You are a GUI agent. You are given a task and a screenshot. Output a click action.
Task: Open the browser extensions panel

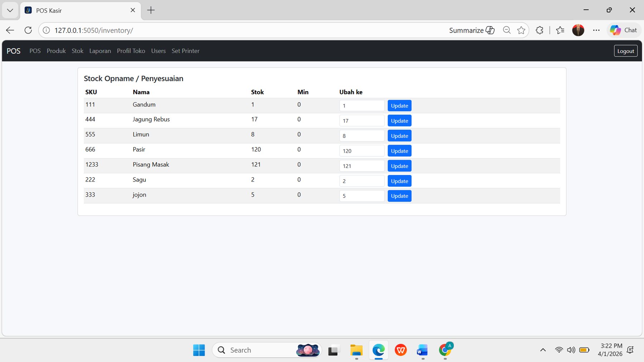tap(539, 30)
